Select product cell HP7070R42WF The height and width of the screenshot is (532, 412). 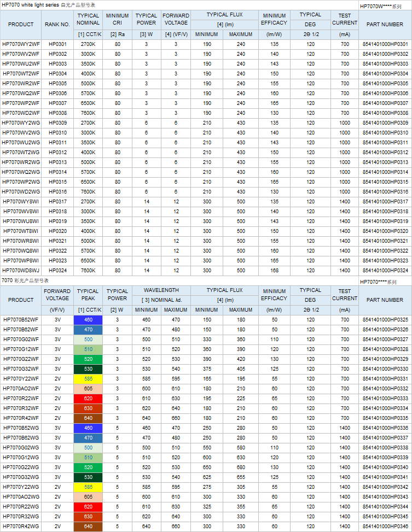(x=21, y=418)
